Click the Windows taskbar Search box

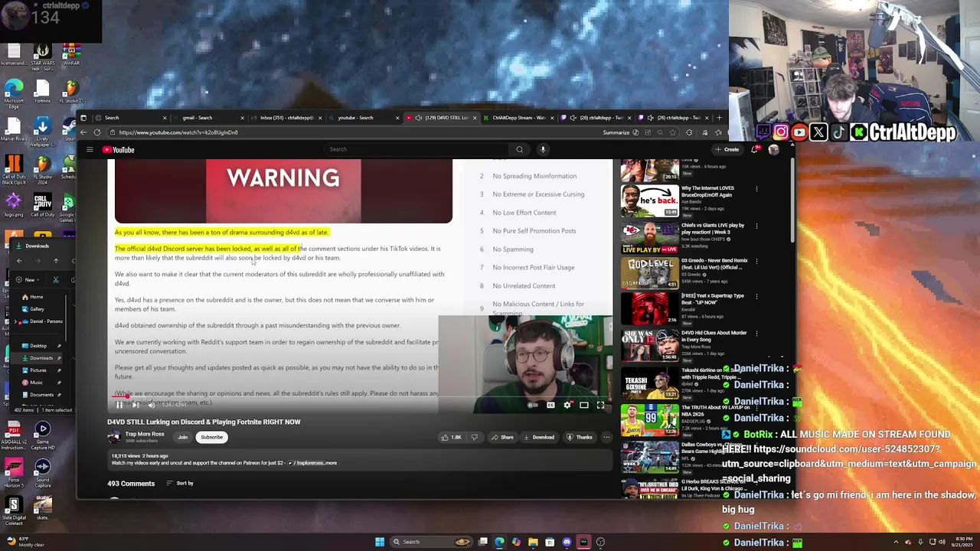[x=433, y=542]
